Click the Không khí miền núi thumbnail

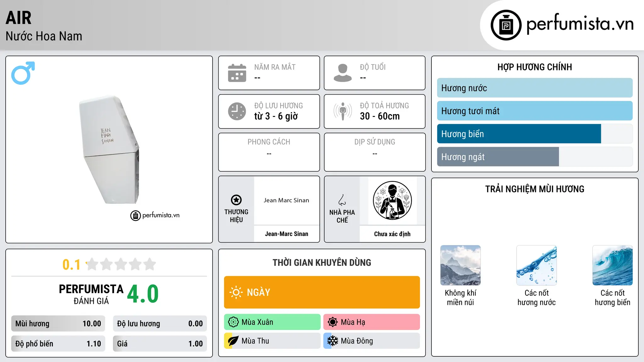pos(460,265)
